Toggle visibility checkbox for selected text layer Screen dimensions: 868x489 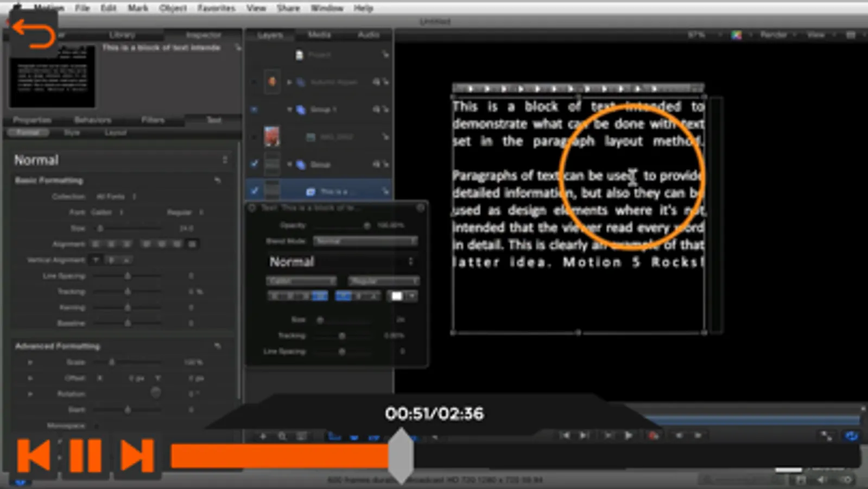[x=254, y=190]
